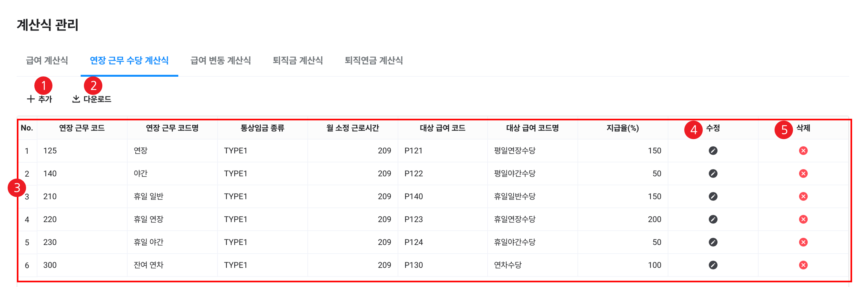The width and height of the screenshot is (868, 287).
Task: Click the 연장 근무 수당 계산식 tab
Action: 129,60
